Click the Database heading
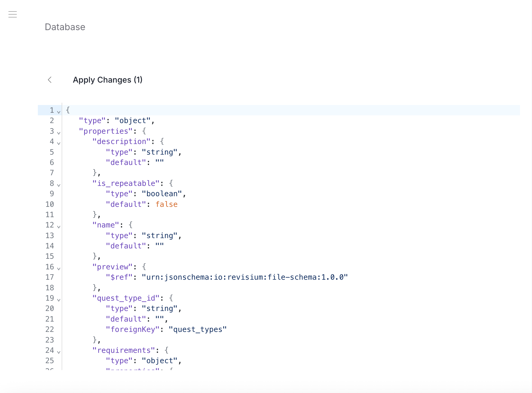This screenshot has width=532, height=393. pyautogui.click(x=65, y=27)
